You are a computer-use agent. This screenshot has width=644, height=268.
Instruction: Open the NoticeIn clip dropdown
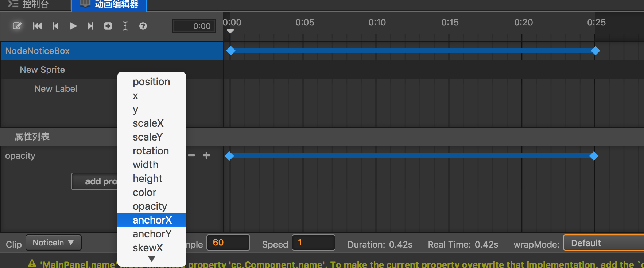(53, 243)
